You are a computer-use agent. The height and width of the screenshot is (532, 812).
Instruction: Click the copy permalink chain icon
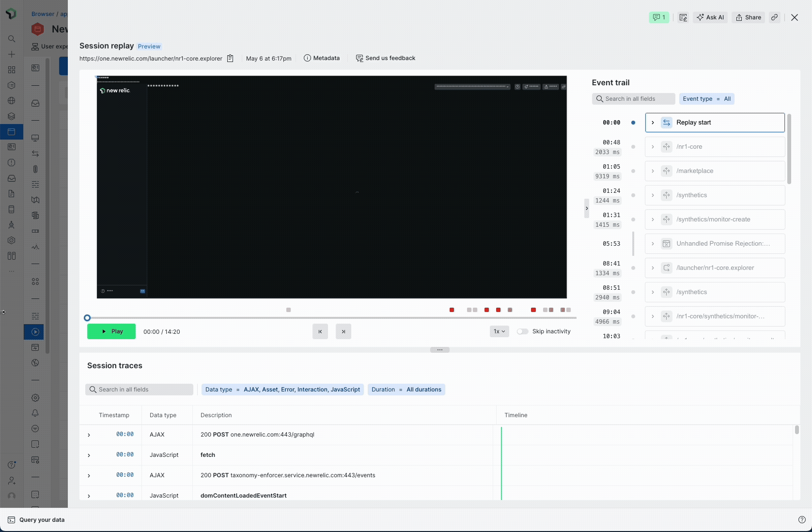point(774,17)
